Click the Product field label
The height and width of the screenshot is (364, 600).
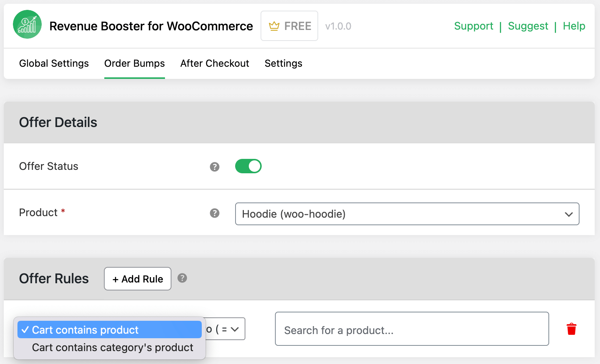point(38,212)
